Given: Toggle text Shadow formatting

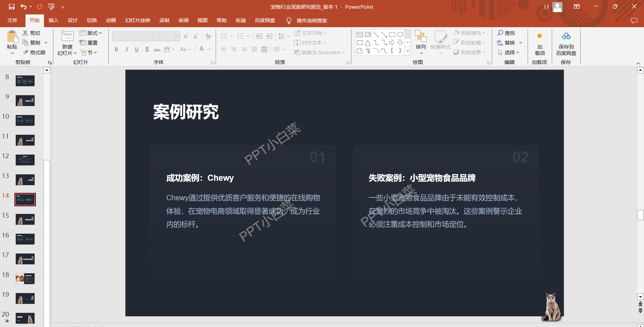Looking at the screenshot, I should pyautogui.click(x=147, y=49).
